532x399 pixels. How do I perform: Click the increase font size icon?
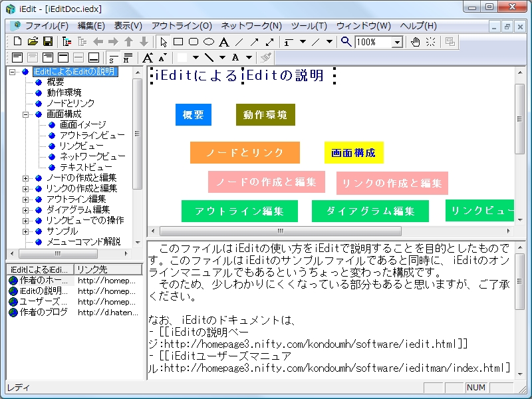[x=148, y=57]
